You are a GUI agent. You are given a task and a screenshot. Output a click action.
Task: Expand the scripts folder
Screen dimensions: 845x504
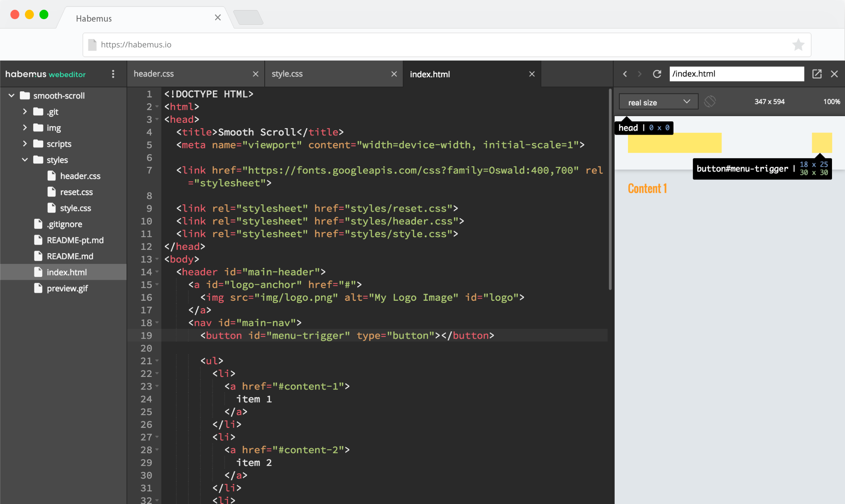point(25,144)
